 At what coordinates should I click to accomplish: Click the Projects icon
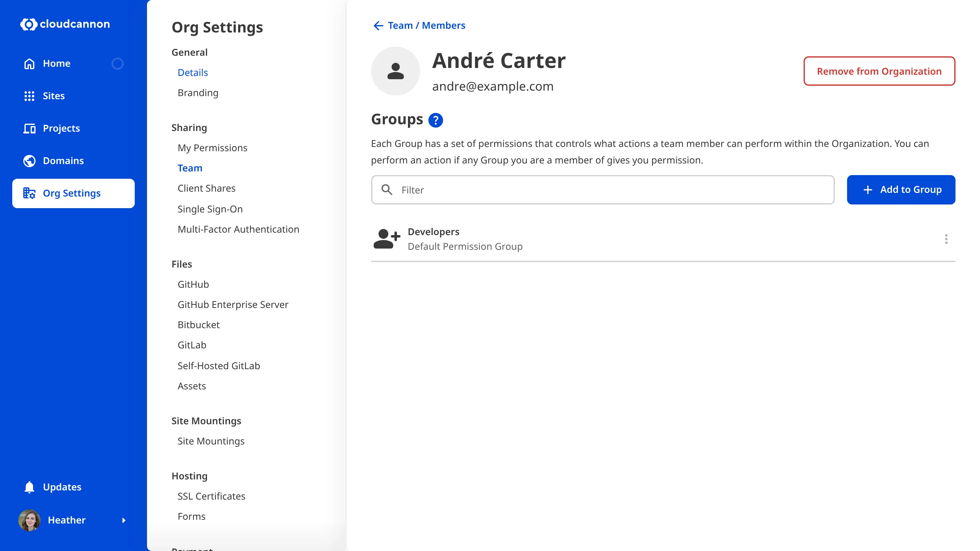click(x=30, y=128)
